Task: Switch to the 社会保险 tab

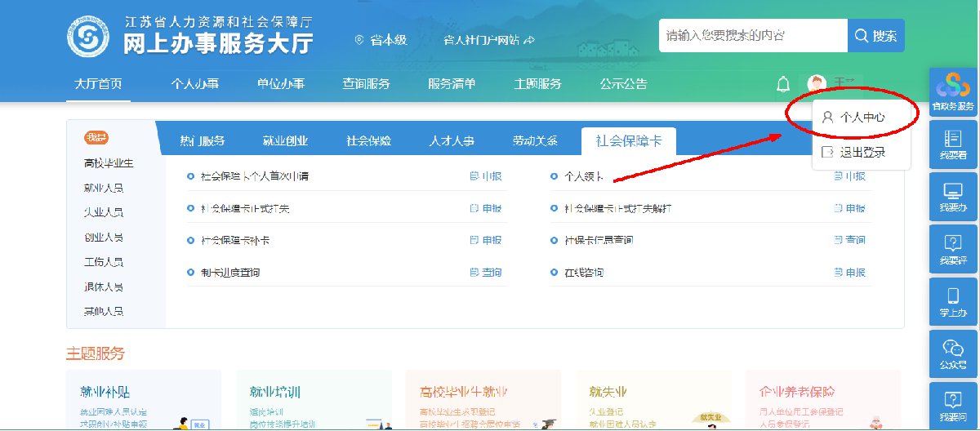Action: [x=368, y=140]
